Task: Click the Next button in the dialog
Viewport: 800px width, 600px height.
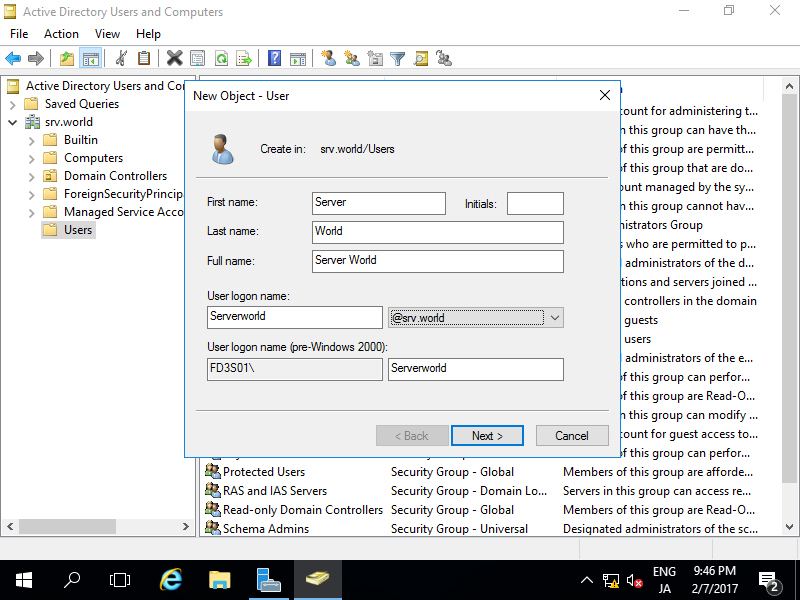Action: 487,435
